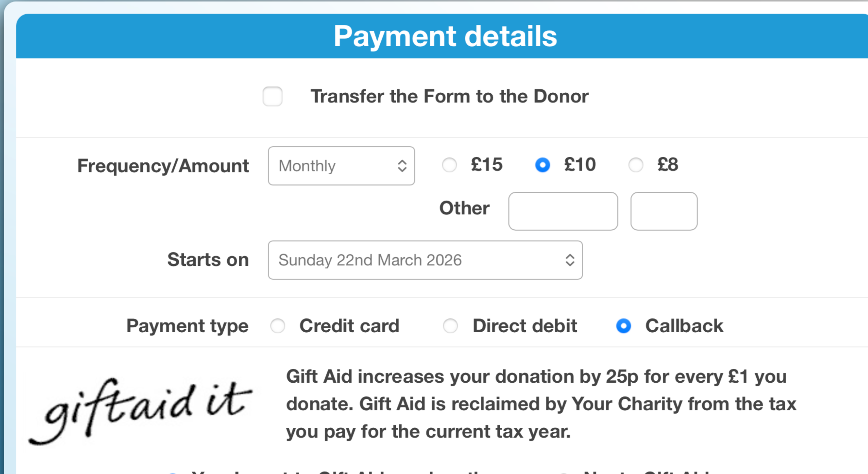Image resolution: width=868 pixels, height=474 pixels.
Task: Click the Gift Aid description text
Action: pyautogui.click(x=539, y=404)
